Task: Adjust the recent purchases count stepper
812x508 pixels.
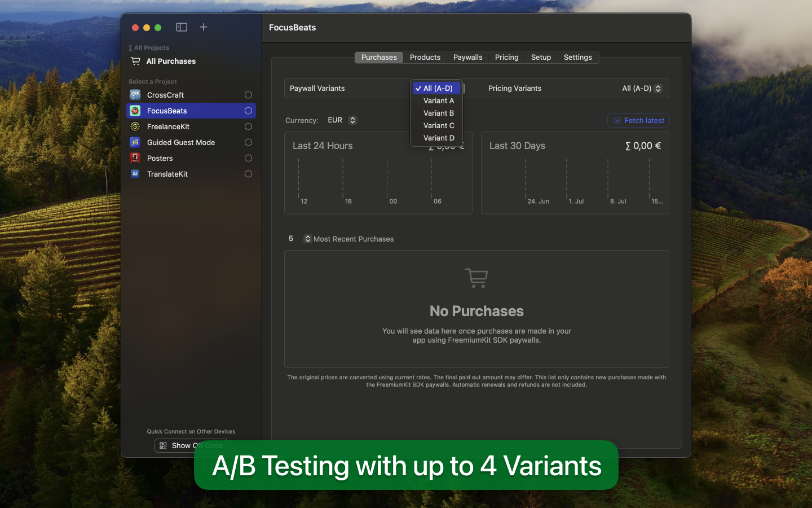Action: tap(307, 239)
